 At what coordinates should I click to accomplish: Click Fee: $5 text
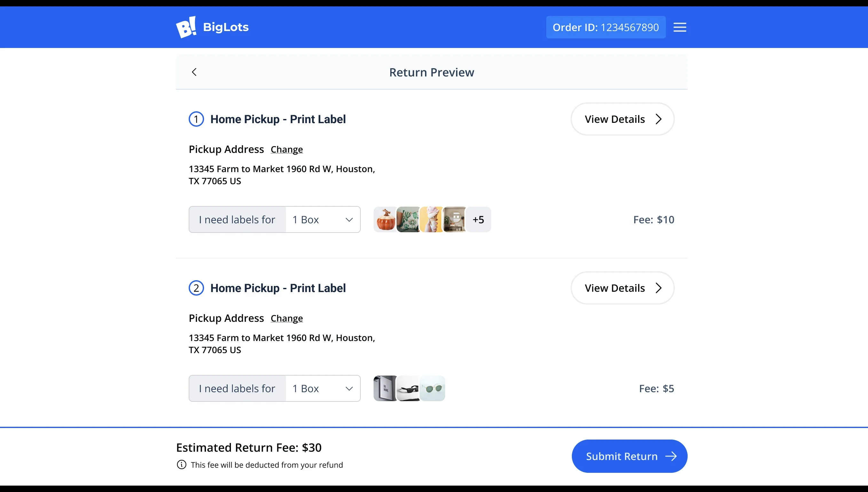pos(657,389)
